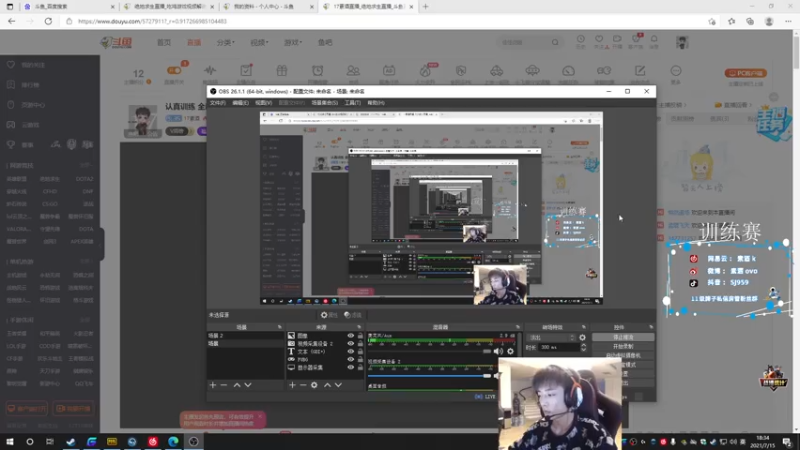Open source properties via the gear icon
The image size is (800, 450).
click(x=314, y=385)
